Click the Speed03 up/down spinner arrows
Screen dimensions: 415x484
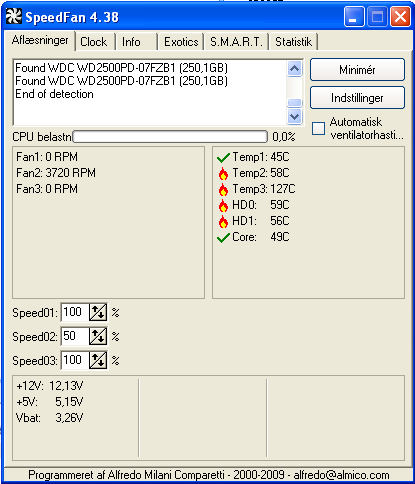98,360
